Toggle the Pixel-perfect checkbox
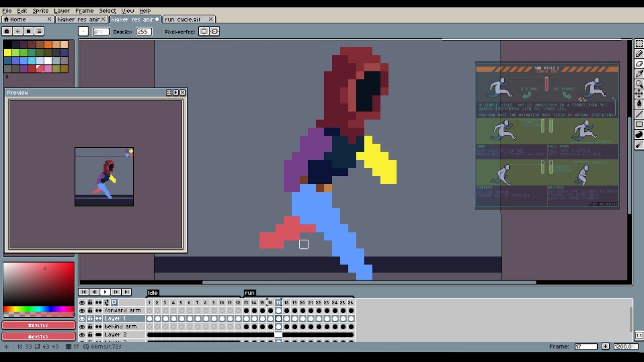 (160, 32)
